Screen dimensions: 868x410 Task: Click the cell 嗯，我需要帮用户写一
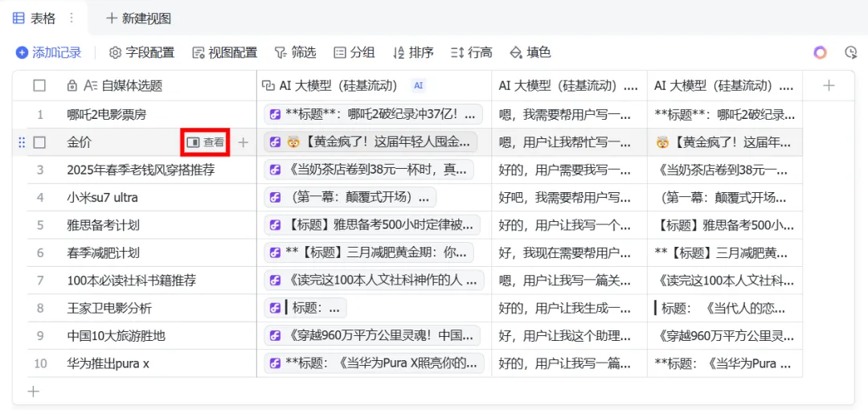click(x=569, y=115)
